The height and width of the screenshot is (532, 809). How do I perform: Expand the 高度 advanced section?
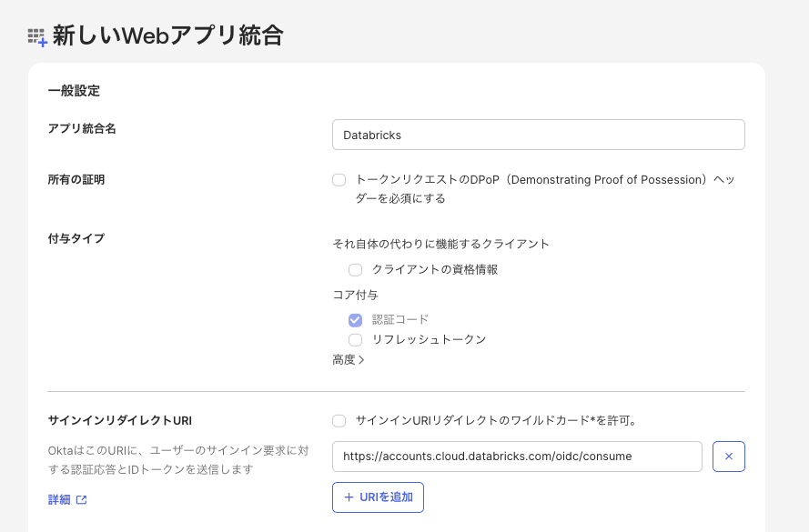349,360
